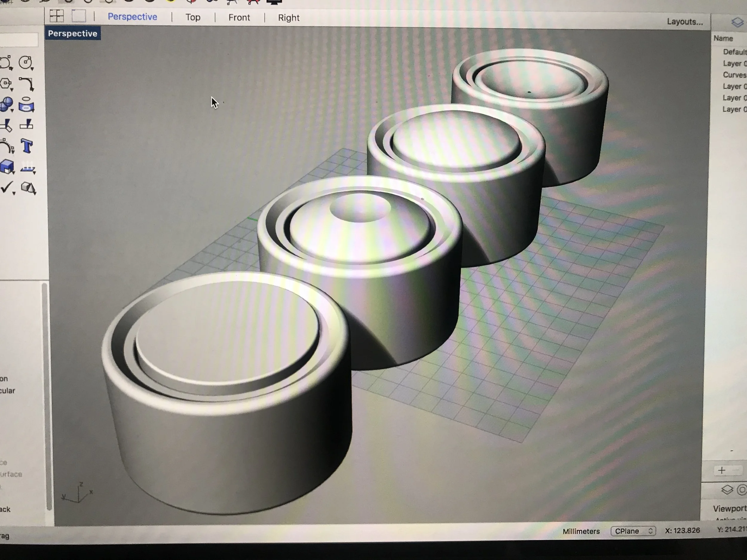The height and width of the screenshot is (560, 747).
Task: Switch to the Front view tab
Action: pos(239,18)
